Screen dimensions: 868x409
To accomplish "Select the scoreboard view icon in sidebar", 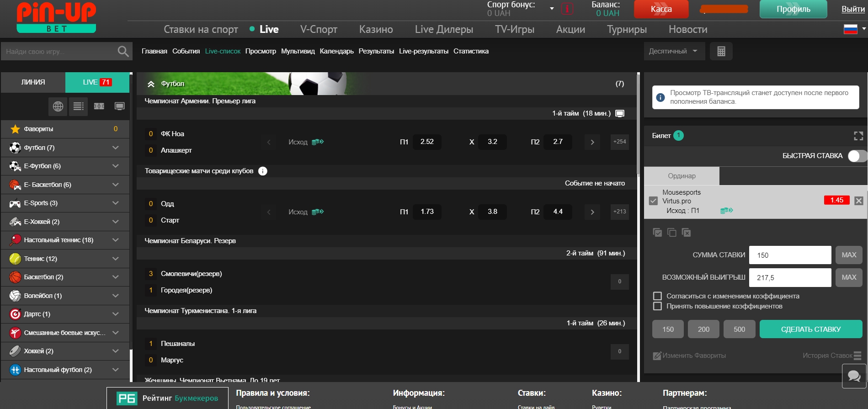I will [x=99, y=106].
